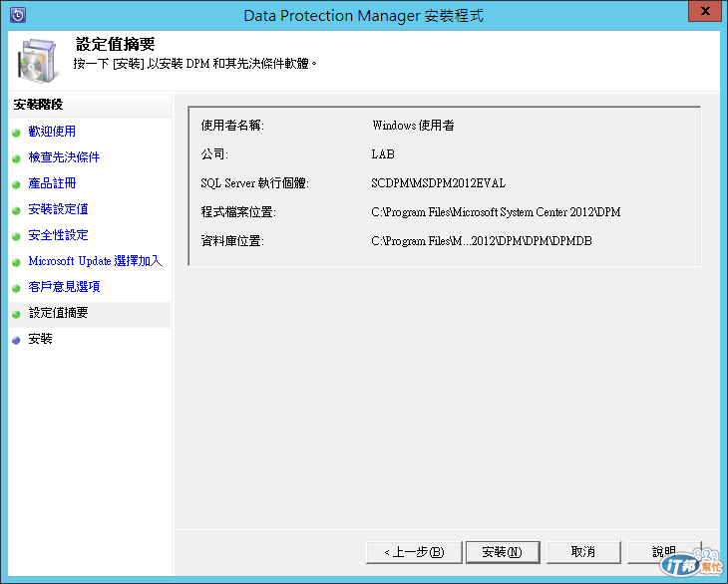The image size is (728, 584).
Task: Open 安裝設定值 step
Action: (58, 209)
